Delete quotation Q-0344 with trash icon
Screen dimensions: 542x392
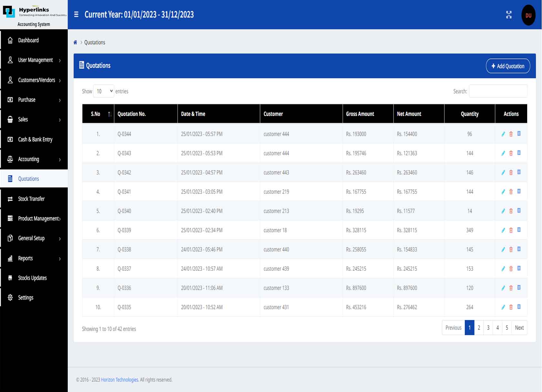coord(511,134)
